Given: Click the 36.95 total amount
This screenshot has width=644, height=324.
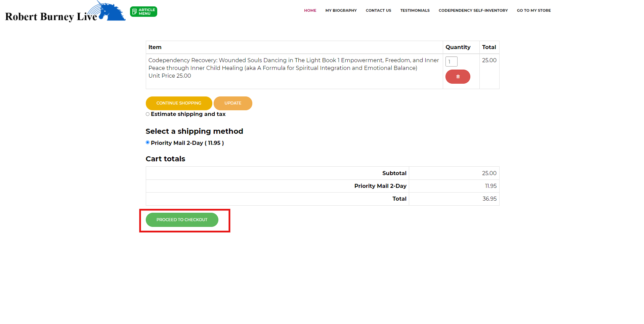Looking at the screenshot, I should click(489, 199).
